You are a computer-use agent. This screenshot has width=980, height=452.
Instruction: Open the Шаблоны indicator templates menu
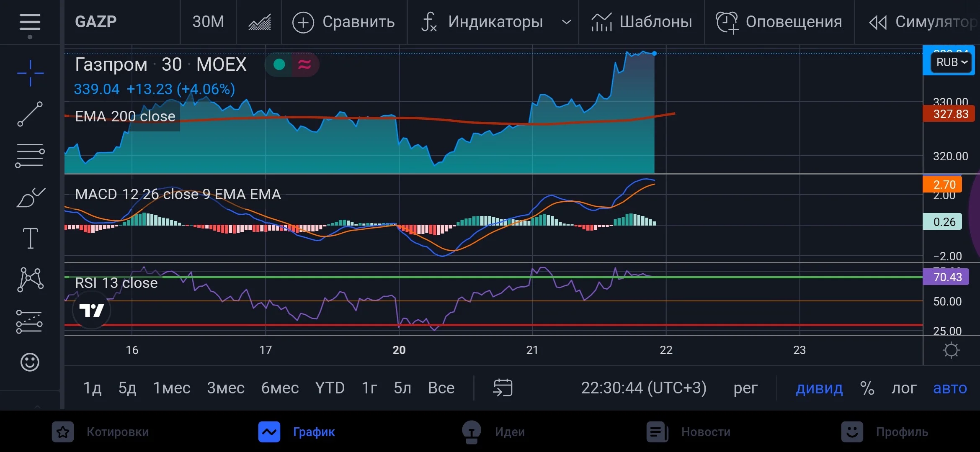click(642, 22)
